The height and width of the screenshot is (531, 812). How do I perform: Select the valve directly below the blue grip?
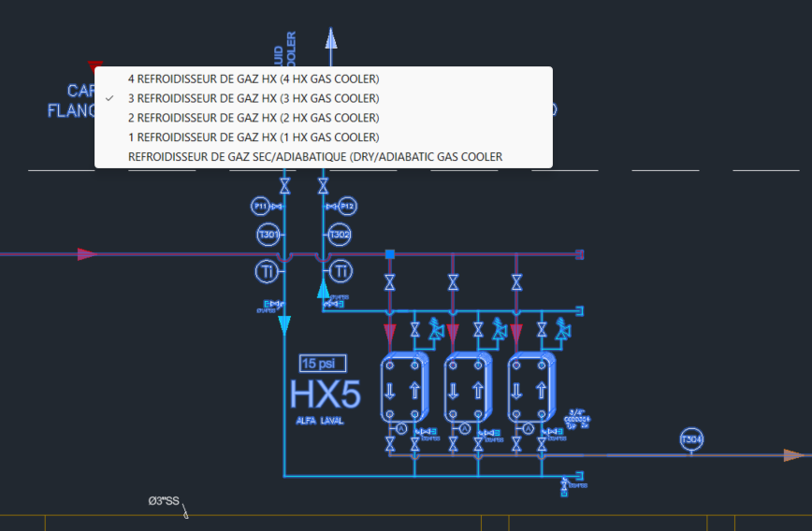point(390,282)
